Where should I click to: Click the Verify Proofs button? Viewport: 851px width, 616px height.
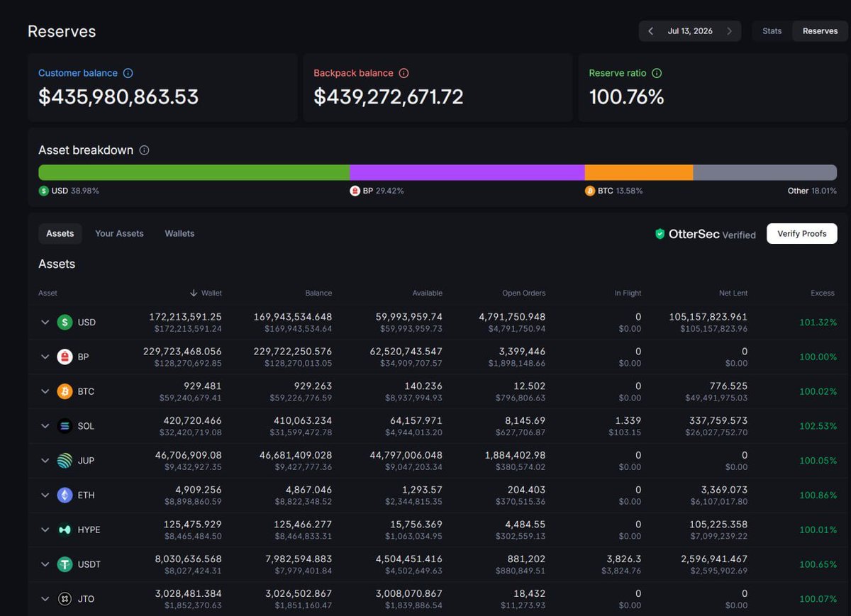pos(802,233)
